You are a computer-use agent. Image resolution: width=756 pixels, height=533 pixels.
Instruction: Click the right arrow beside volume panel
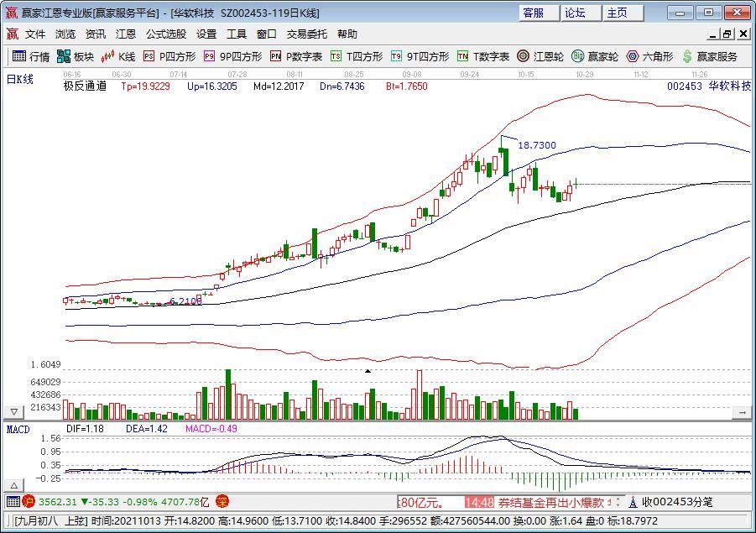tap(742, 413)
